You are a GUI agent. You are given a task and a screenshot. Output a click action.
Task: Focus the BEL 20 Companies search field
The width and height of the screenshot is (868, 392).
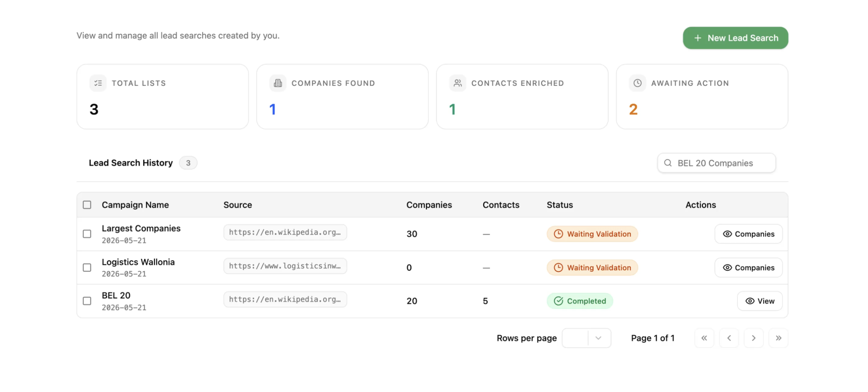(716, 163)
